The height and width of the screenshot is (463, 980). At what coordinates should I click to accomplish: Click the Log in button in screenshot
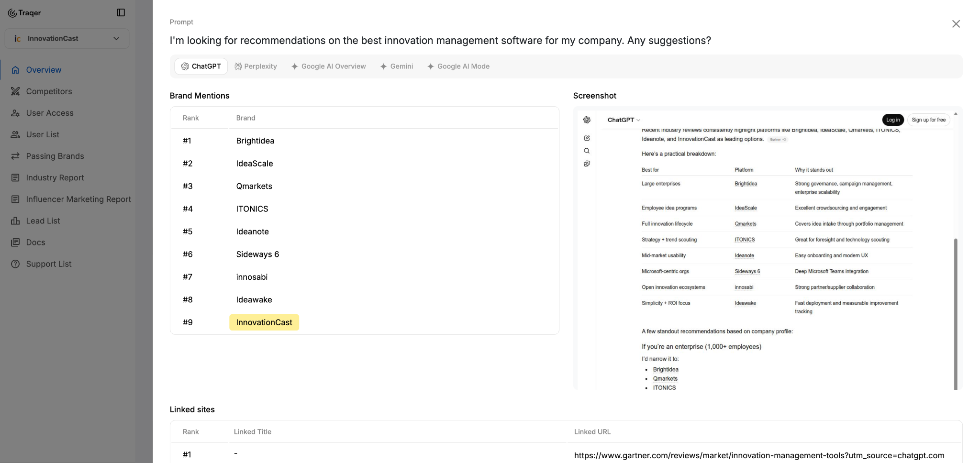point(892,120)
